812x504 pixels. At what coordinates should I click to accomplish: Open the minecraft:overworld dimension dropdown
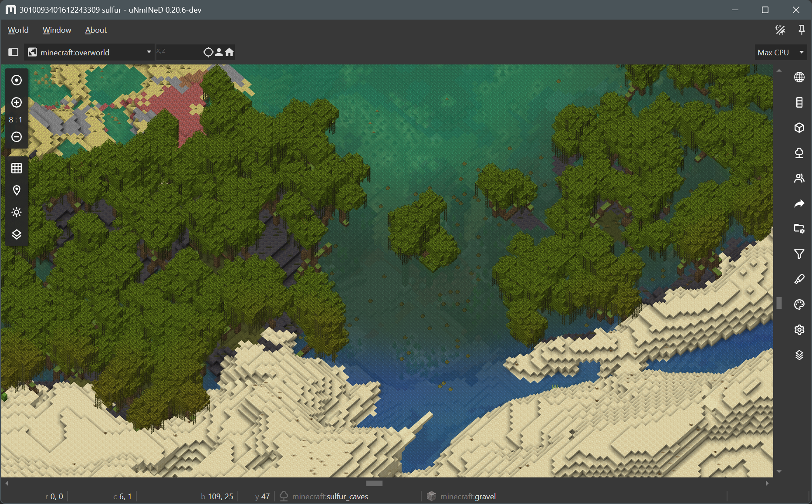(x=90, y=52)
